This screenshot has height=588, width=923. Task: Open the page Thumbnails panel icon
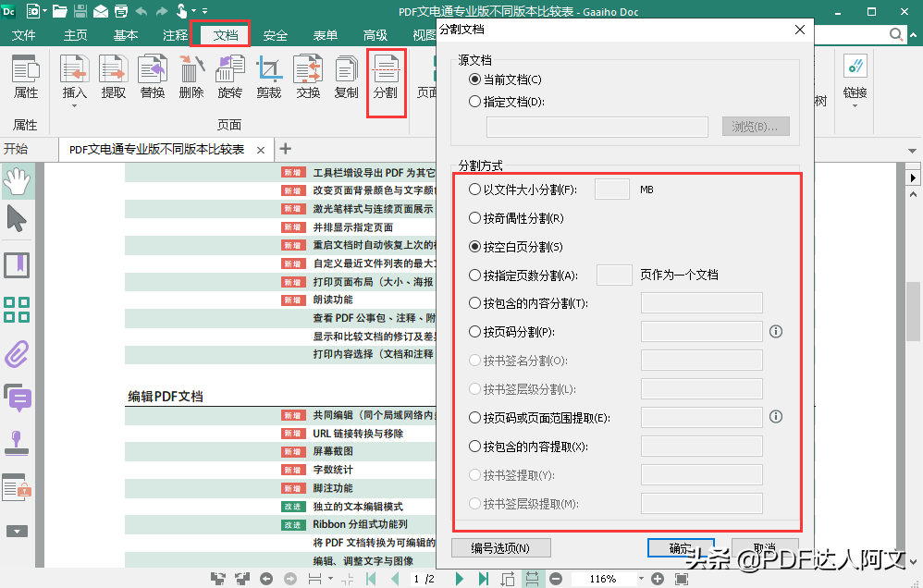tap(17, 310)
